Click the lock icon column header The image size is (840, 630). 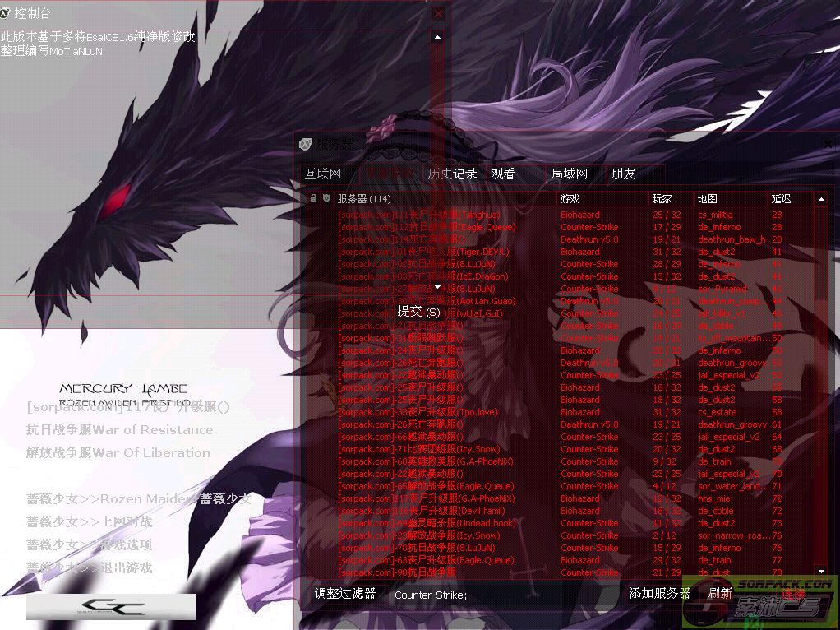point(313,198)
